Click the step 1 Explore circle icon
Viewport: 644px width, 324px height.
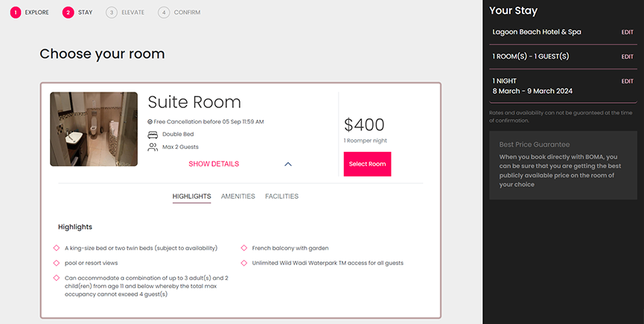(x=16, y=12)
